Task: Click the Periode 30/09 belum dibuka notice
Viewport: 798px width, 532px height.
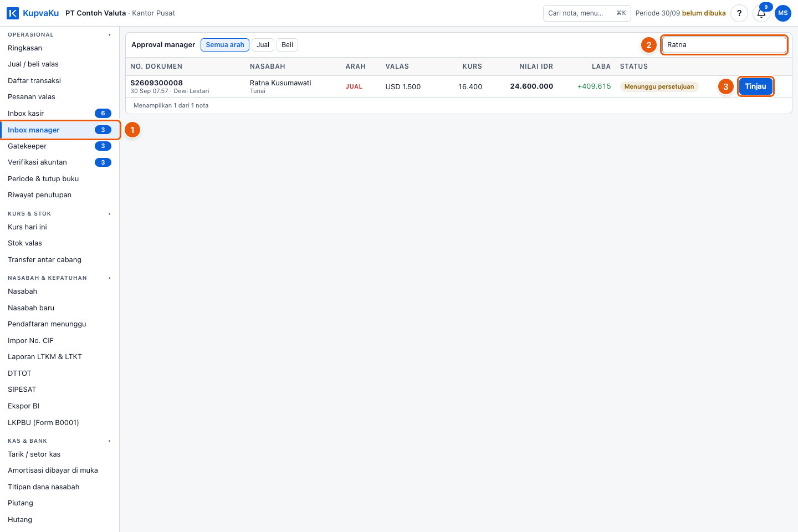Action: 681,13
